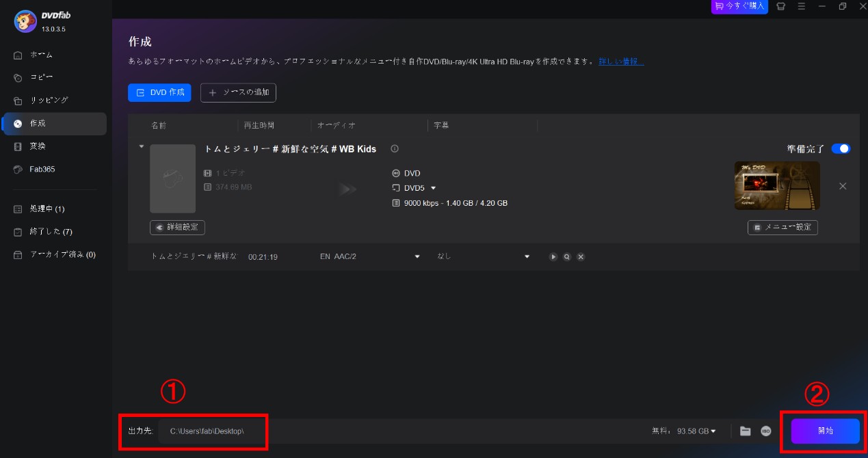The image size is (868, 458).
Task: Remove the task with the X beside the menu thumbnail
Action: coord(843,186)
